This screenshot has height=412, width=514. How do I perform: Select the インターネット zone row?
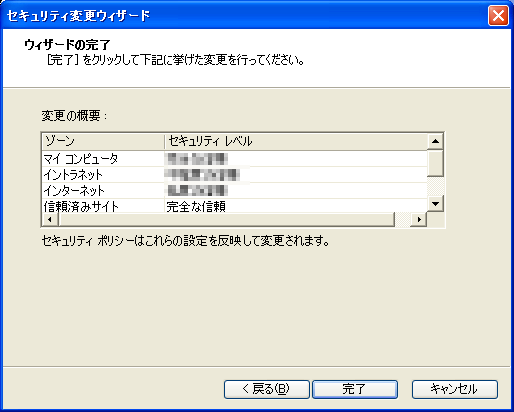235,191
